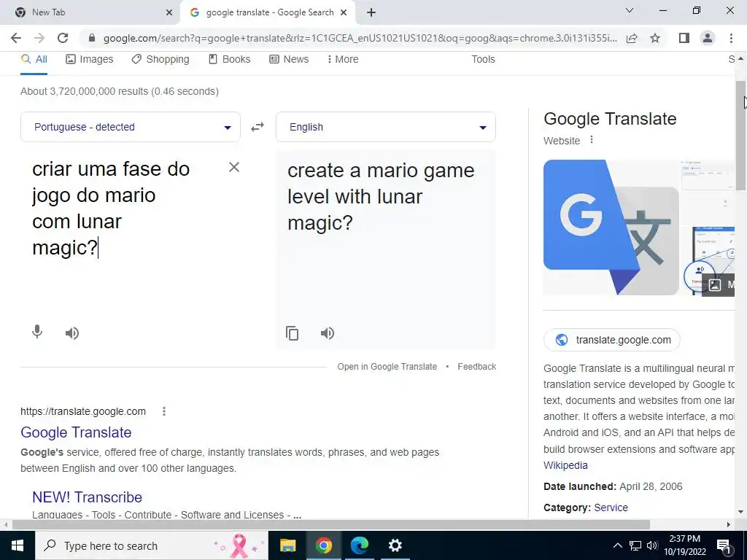Click the Date launched April 28, 2006 text
Viewport: 747px width, 560px height.
point(613,486)
